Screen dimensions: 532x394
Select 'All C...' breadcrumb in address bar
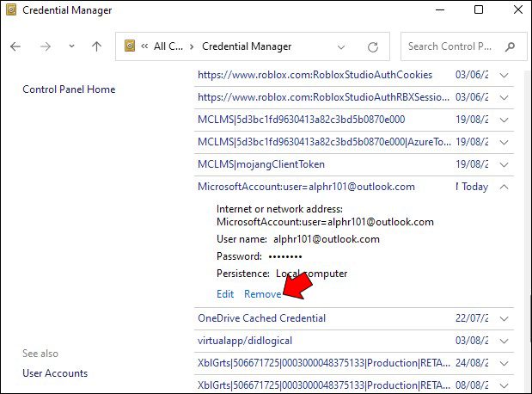coord(168,46)
